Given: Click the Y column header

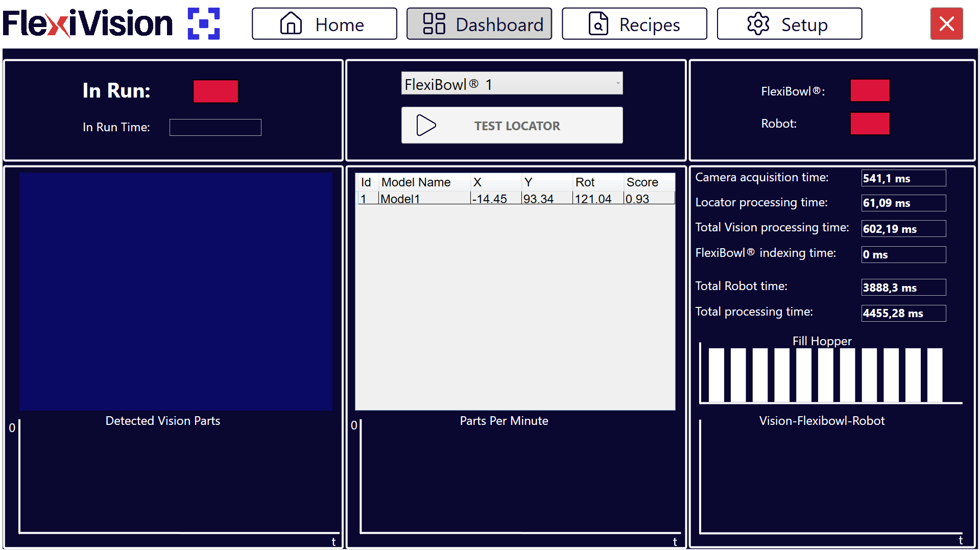Looking at the screenshot, I should [547, 182].
